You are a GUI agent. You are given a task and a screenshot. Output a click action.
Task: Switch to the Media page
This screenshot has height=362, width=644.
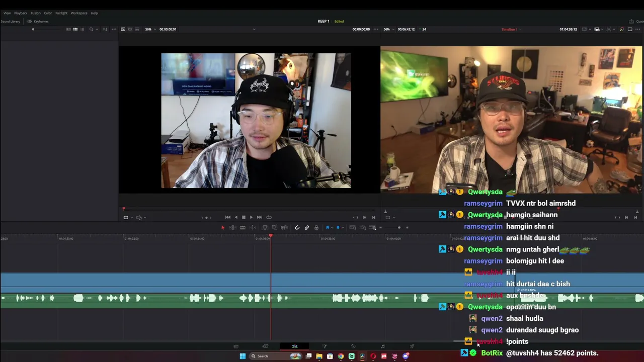235,346
